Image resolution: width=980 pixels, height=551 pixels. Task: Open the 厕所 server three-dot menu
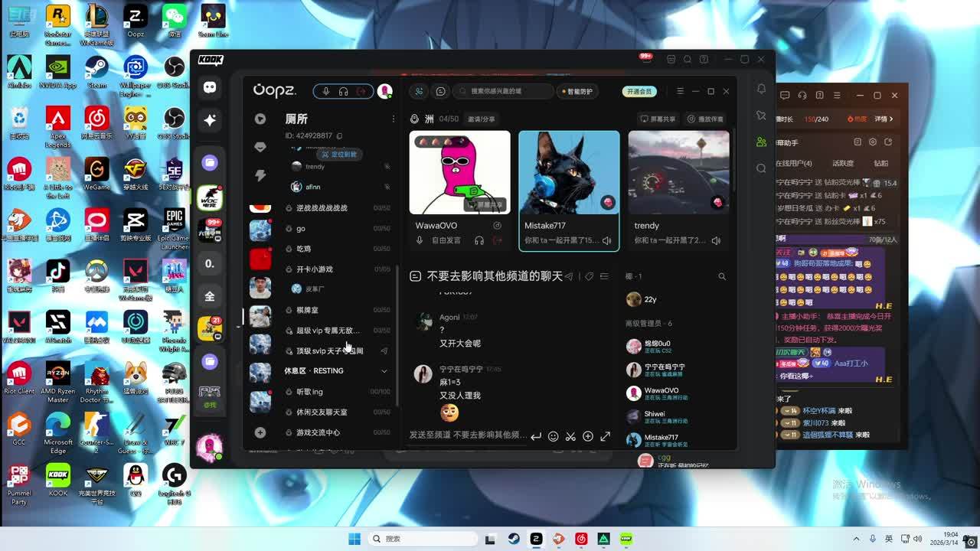pos(394,119)
